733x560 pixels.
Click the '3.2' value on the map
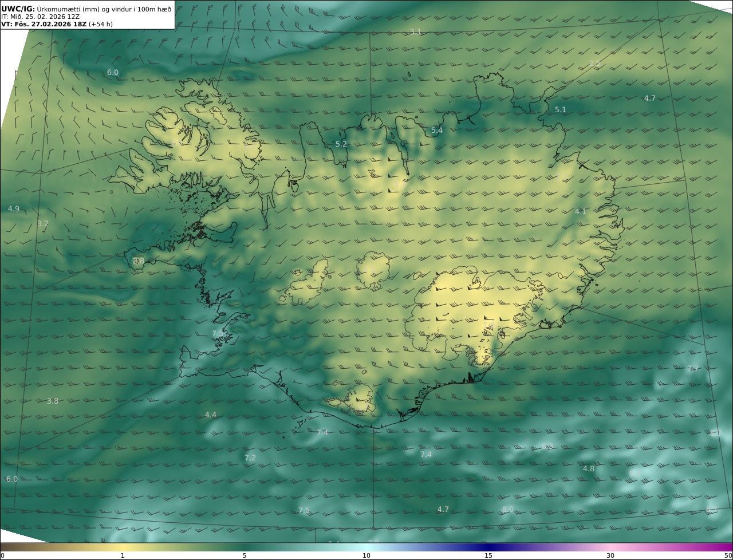pyautogui.click(x=43, y=224)
